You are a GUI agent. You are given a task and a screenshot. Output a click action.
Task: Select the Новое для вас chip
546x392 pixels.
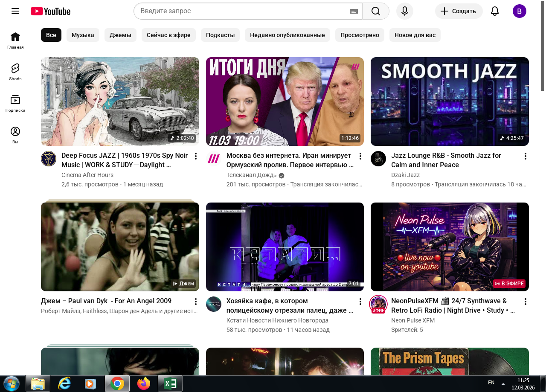click(415, 35)
